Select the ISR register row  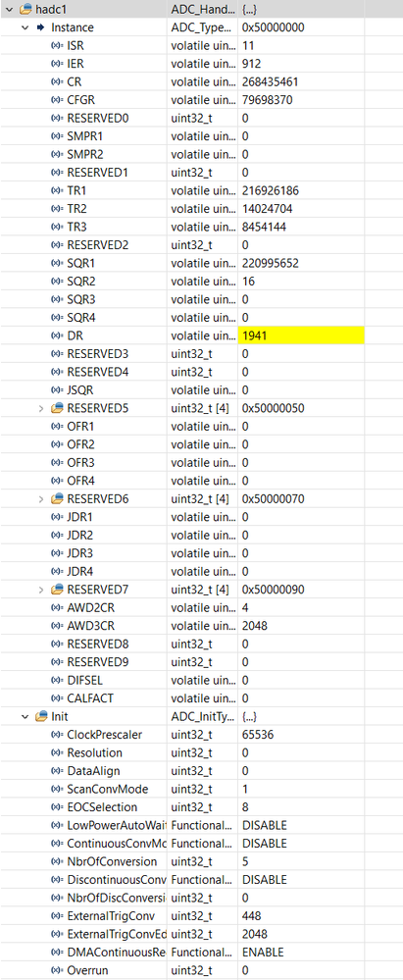pos(201,46)
